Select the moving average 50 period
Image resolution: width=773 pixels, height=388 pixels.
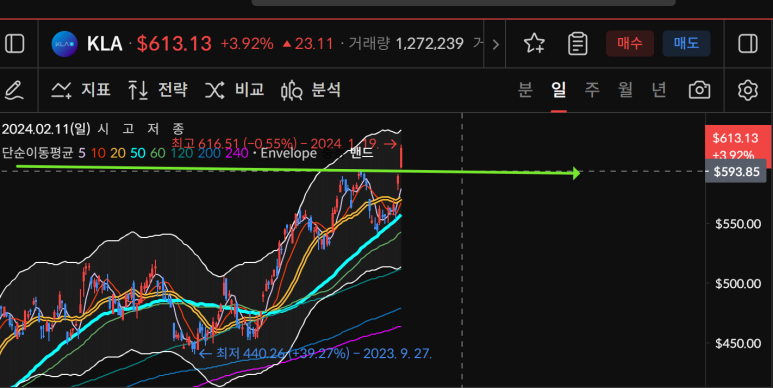pyautogui.click(x=138, y=153)
